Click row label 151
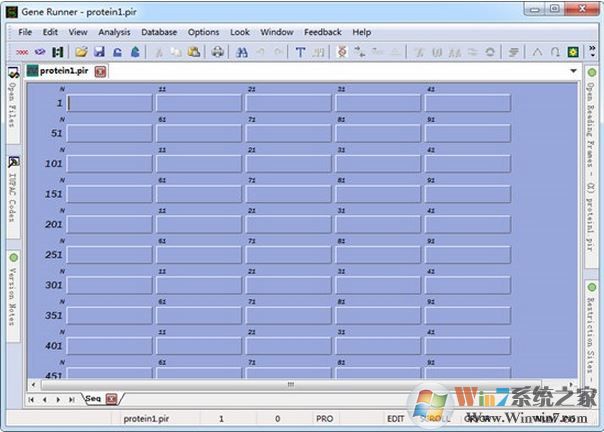604x432 pixels. [54, 194]
